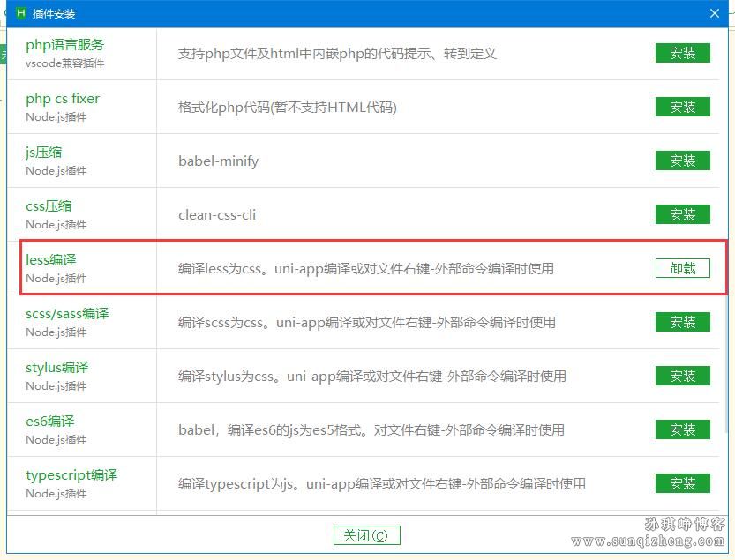This screenshot has height=560, width=735.
Task: Install the php cs fixer plugin
Action: click(682, 107)
